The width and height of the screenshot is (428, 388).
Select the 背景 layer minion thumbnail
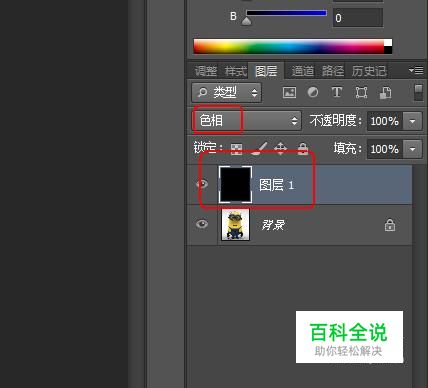(x=235, y=225)
